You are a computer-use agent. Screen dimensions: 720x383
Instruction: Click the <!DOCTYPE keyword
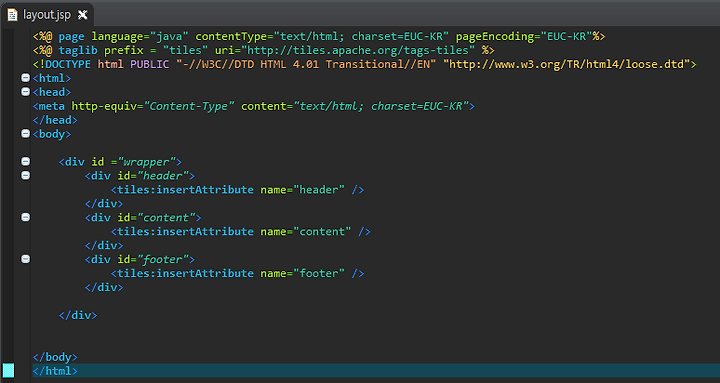tap(62, 64)
